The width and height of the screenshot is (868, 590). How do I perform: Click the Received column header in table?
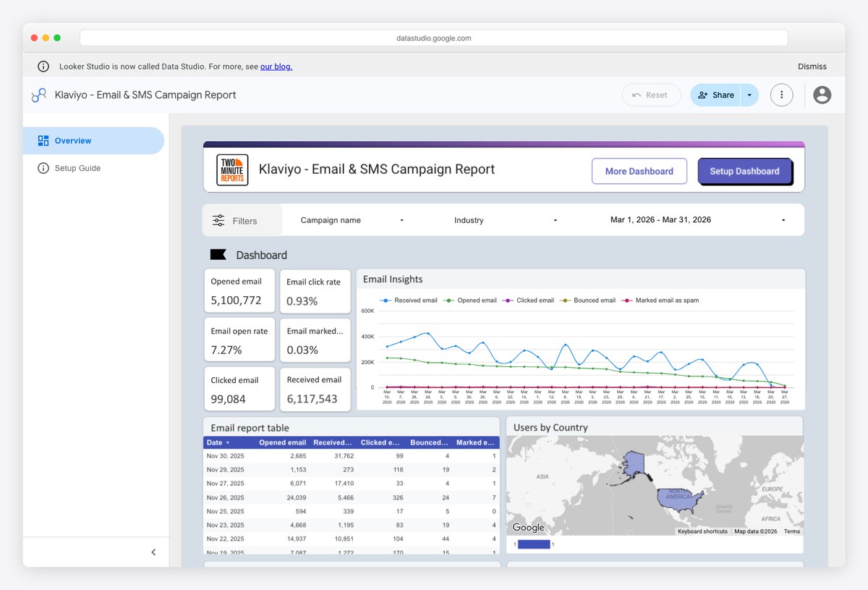pos(333,442)
